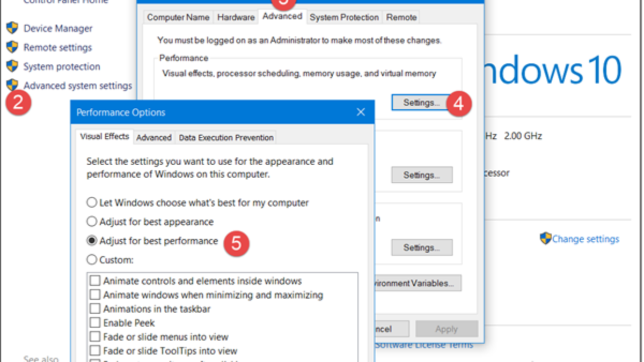Image resolution: width=644 pixels, height=362 pixels.
Task: Switch to Performance Options Advanced tab
Action: (154, 138)
